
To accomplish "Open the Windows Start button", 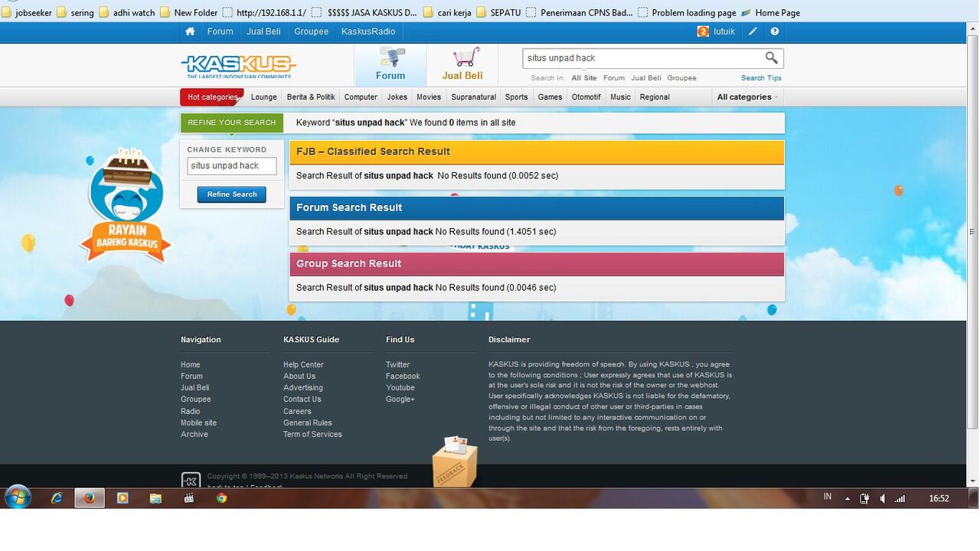I will pos(17,498).
